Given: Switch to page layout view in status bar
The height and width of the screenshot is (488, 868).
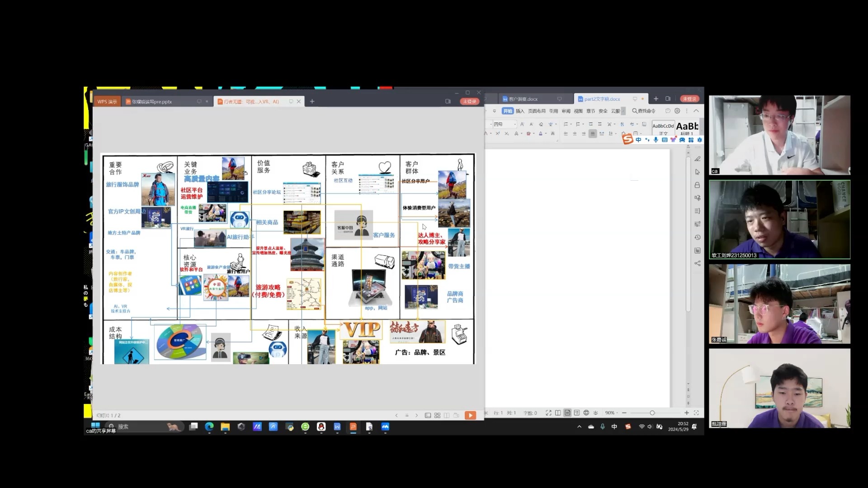Looking at the screenshot, I should pos(567,413).
